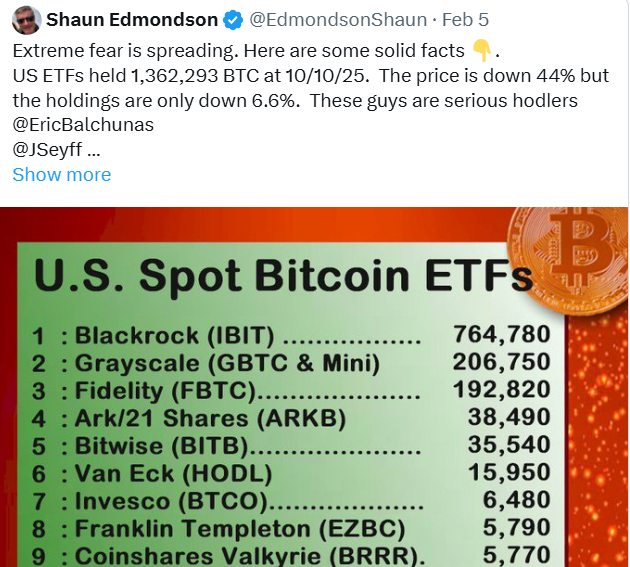
Task: Click the blue verified badge
Action: point(234,20)
